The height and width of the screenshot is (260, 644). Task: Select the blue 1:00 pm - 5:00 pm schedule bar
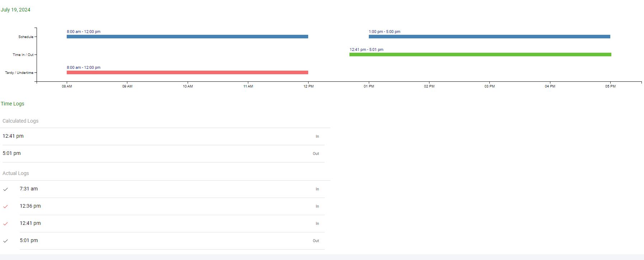click(x=489, y=37)
